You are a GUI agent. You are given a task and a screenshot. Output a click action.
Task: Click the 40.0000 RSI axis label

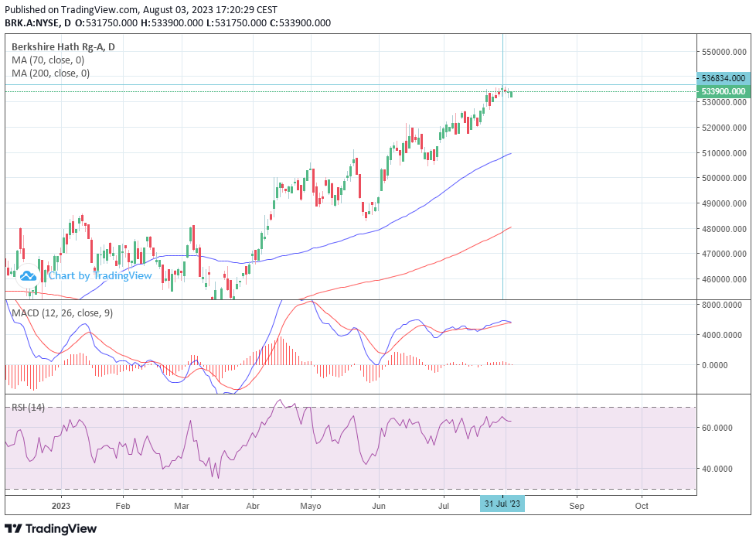(718, 469)
